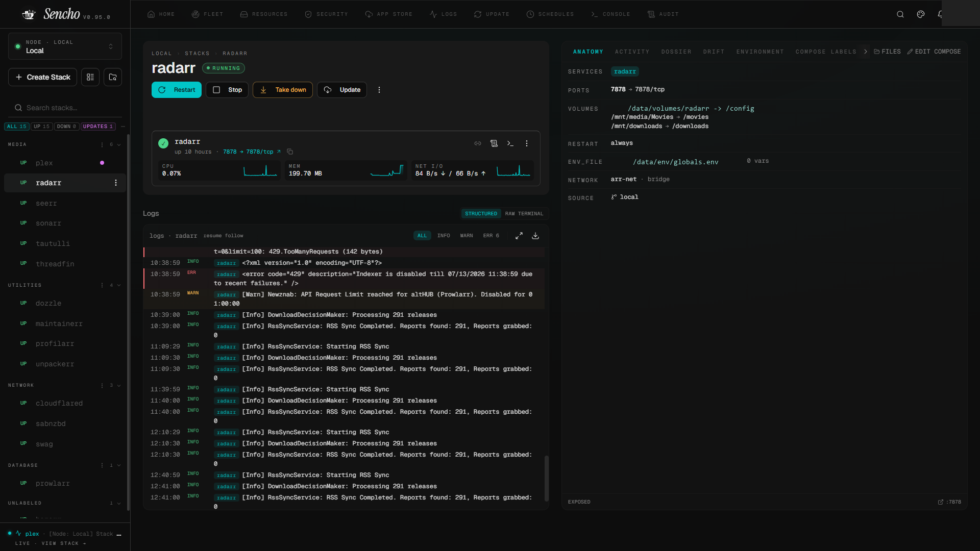Filter logs to ERR 6
The image size is (980, 551).
491,236
